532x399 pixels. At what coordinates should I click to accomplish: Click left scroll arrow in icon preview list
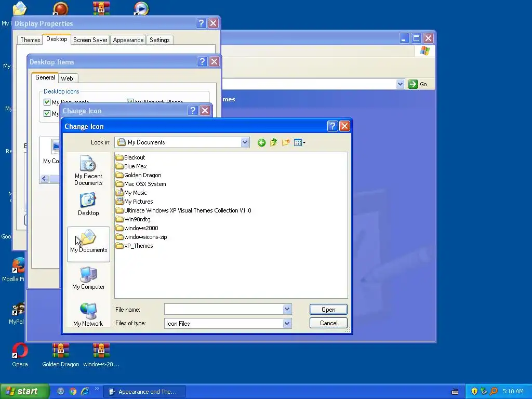click(45, 179)
